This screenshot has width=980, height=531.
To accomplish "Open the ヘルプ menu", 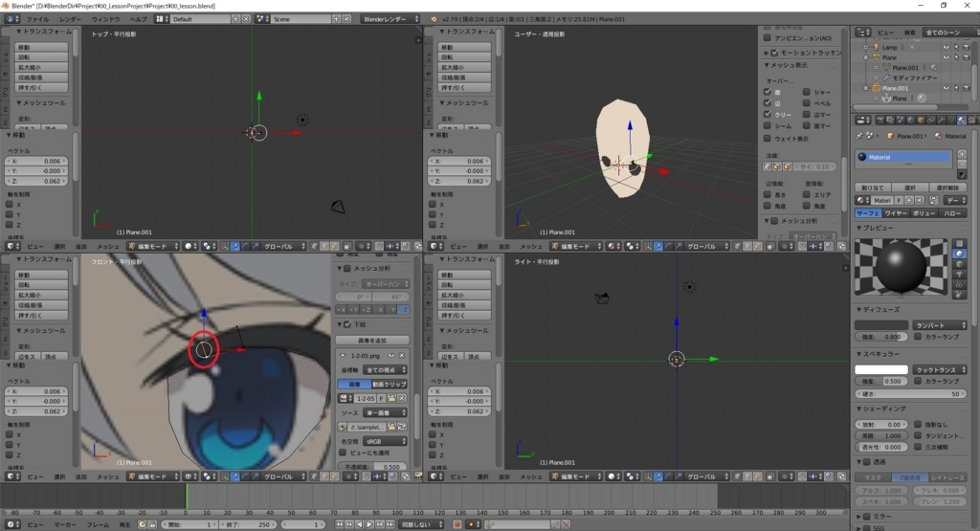I will (138, 19).
